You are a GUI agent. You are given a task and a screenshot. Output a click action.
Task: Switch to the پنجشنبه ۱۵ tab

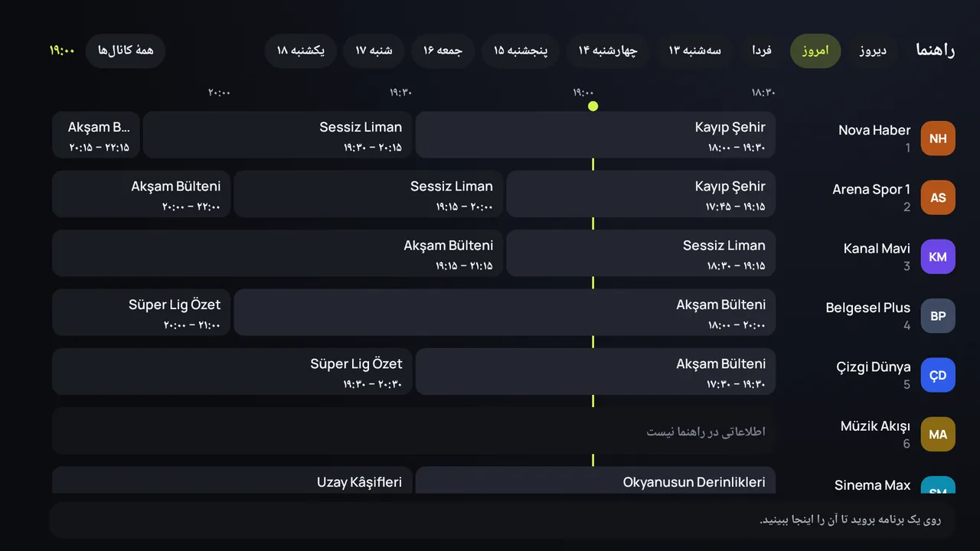click(520, 51)
